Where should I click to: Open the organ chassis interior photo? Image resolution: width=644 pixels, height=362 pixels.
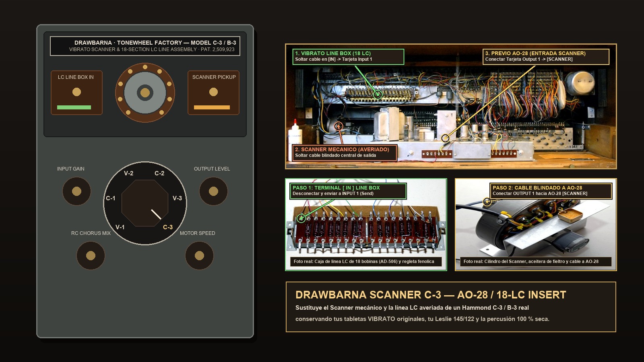(451, 106)
